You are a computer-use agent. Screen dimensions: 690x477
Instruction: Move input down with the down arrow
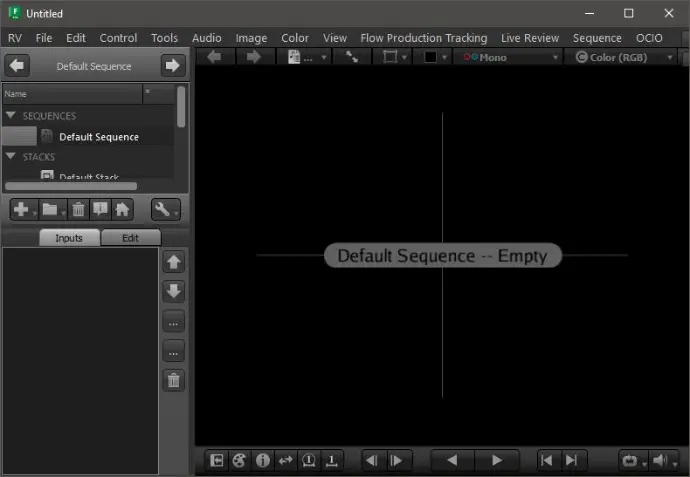pos(174,291)
